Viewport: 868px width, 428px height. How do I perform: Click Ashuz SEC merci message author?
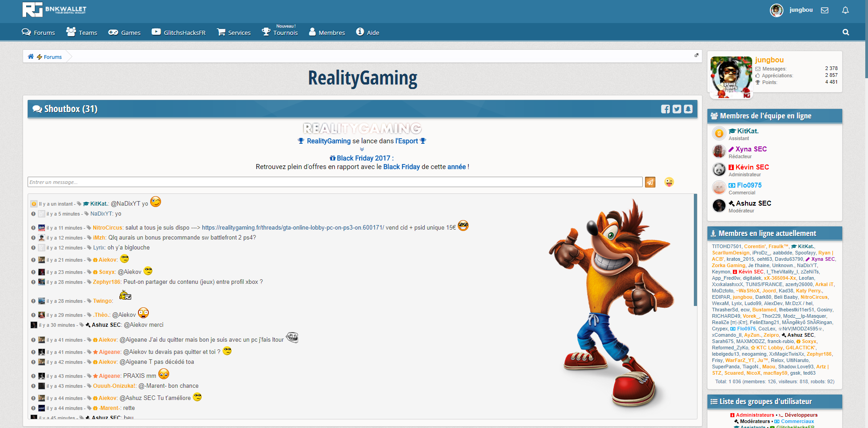[x=106, y=325]
